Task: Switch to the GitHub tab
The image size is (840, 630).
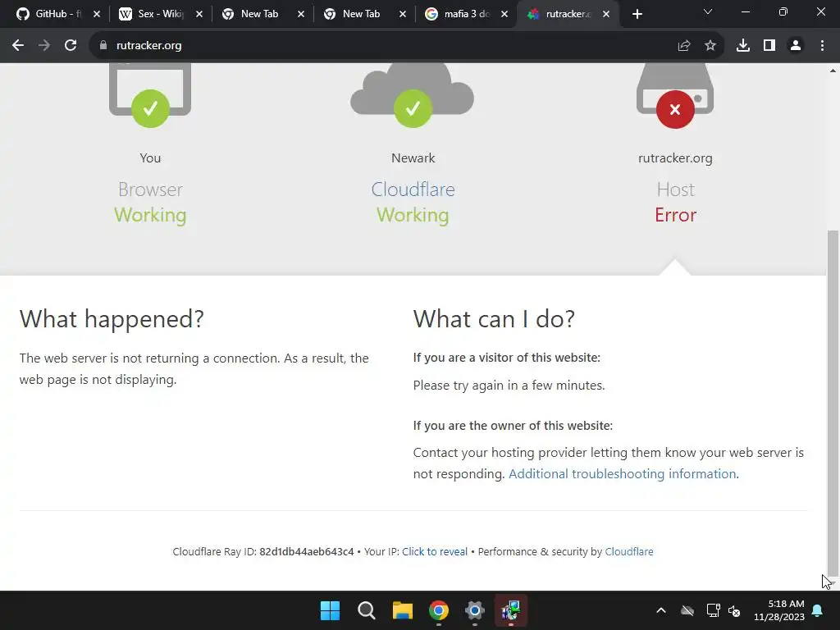Action: click(57, 14)
